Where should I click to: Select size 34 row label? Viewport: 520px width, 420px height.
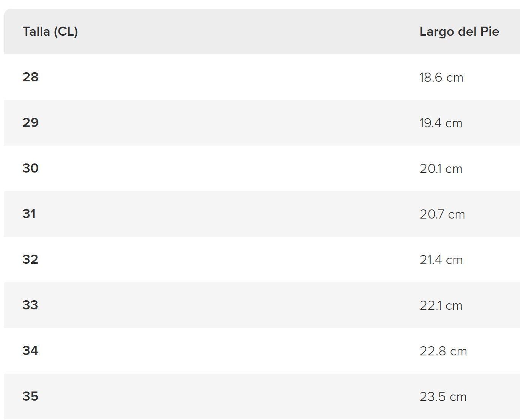click(x=30, y=351)
